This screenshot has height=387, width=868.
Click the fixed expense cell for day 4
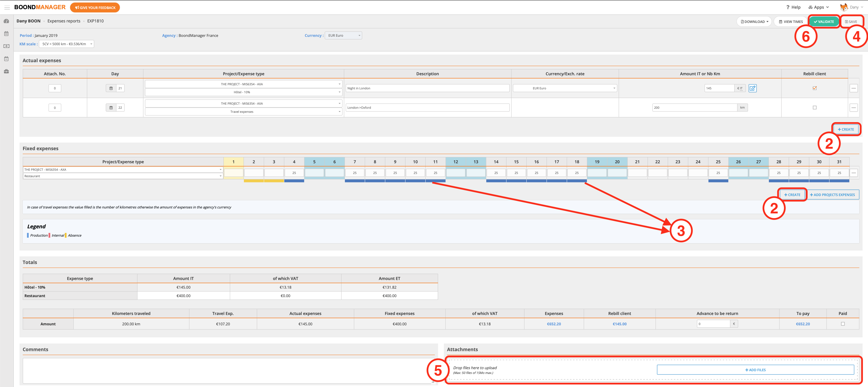pos(294,173)
